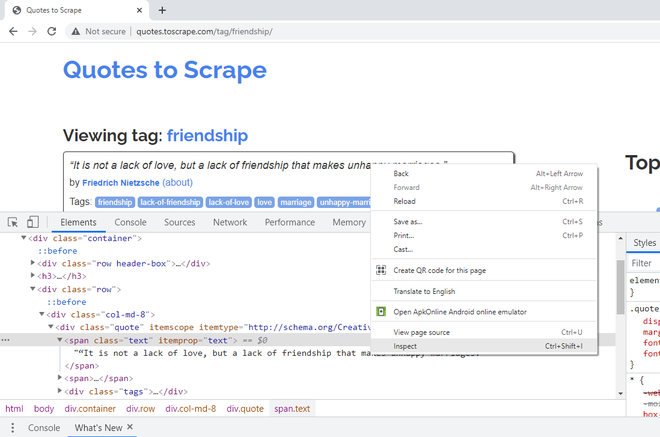
Task: Expand the row header-box div node
Action: click(33, 263)
